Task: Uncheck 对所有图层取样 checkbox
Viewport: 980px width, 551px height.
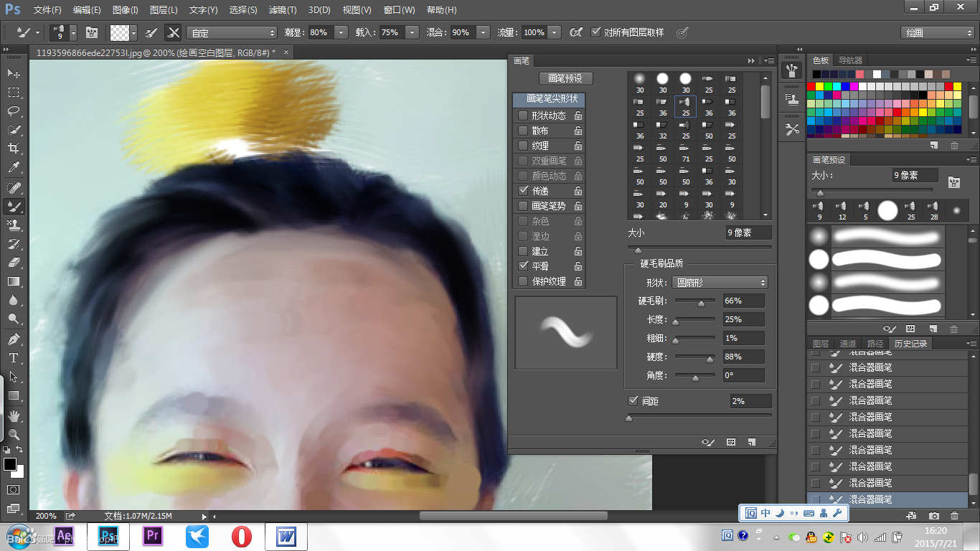Action: (595, 32)
